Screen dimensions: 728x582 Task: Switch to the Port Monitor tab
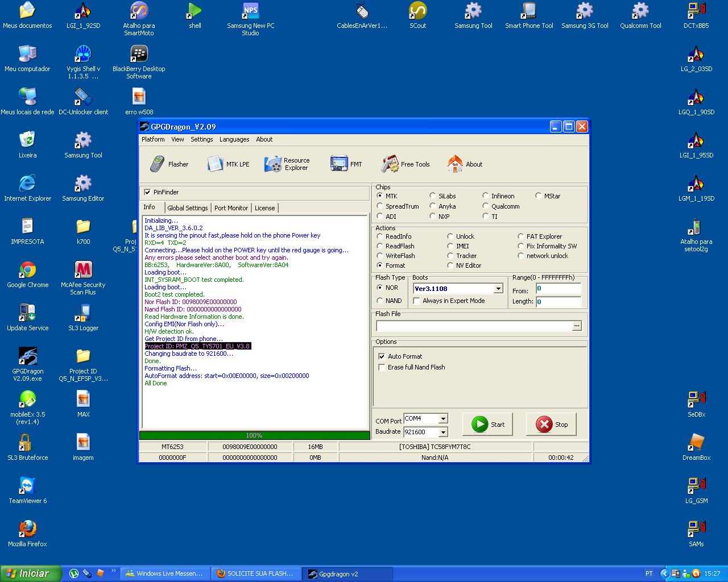[x=231, y=208]
